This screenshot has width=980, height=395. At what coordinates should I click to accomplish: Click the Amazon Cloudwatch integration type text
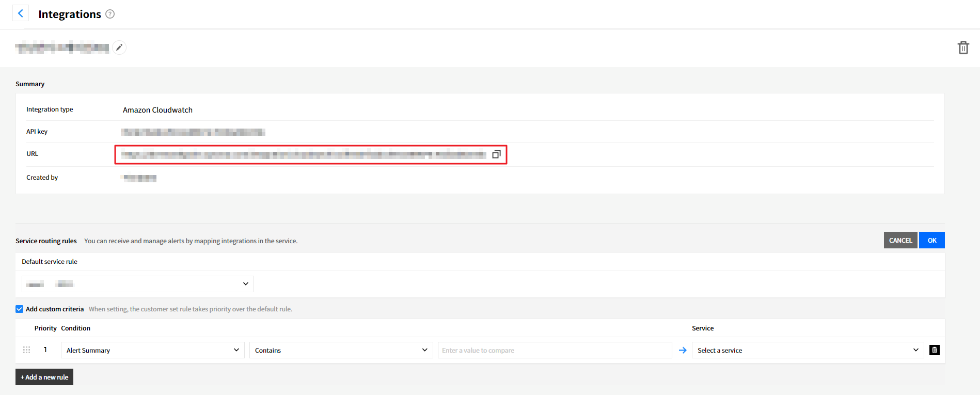pos(157,110)
